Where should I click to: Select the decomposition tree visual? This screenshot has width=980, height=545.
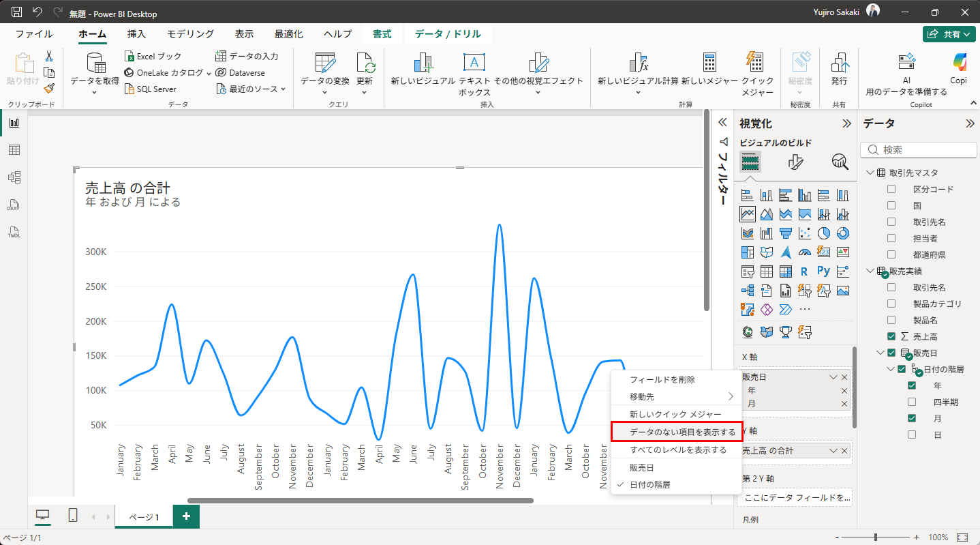pyautogui.click(x=747, y=291)
